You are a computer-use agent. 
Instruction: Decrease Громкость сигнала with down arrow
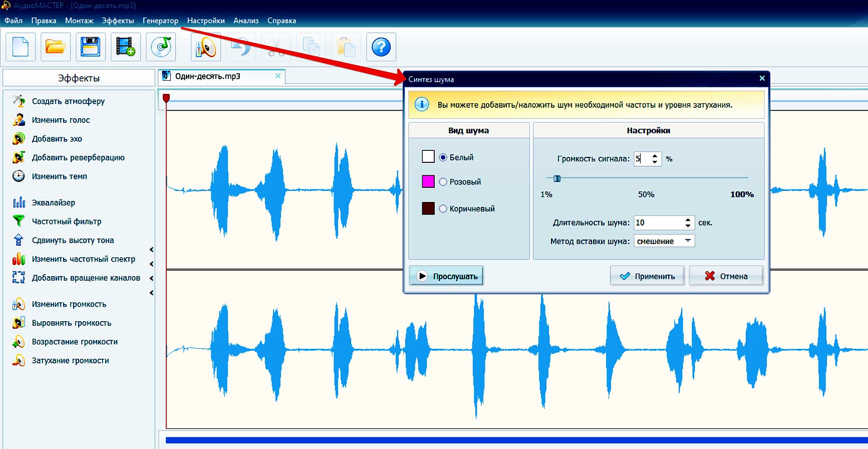[x=655, y=162]
